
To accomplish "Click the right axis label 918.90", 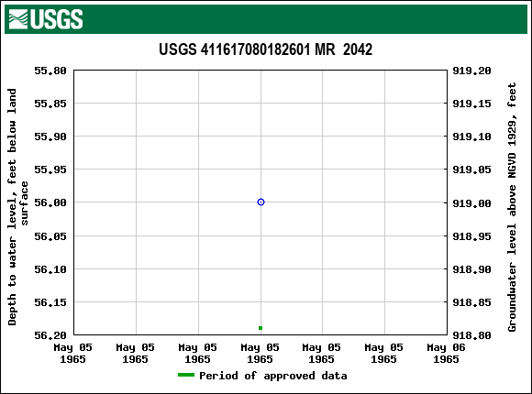I will 471,269.
